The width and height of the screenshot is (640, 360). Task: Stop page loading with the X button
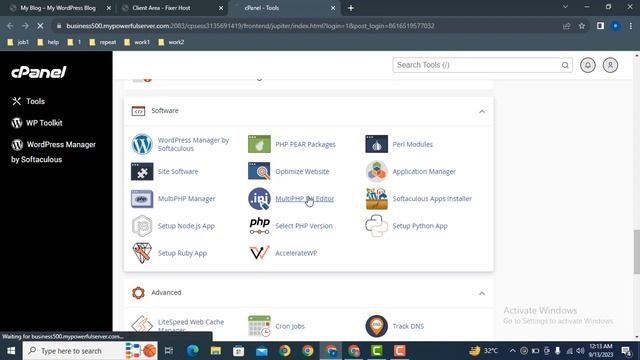pyautogui.click(x=40, y=26)
